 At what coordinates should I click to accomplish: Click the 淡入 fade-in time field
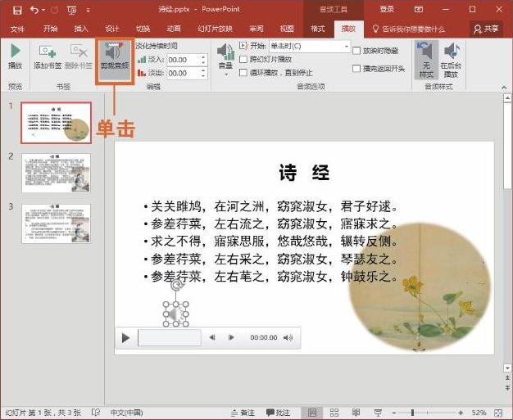pyautogui.click(x=183, y=60)
